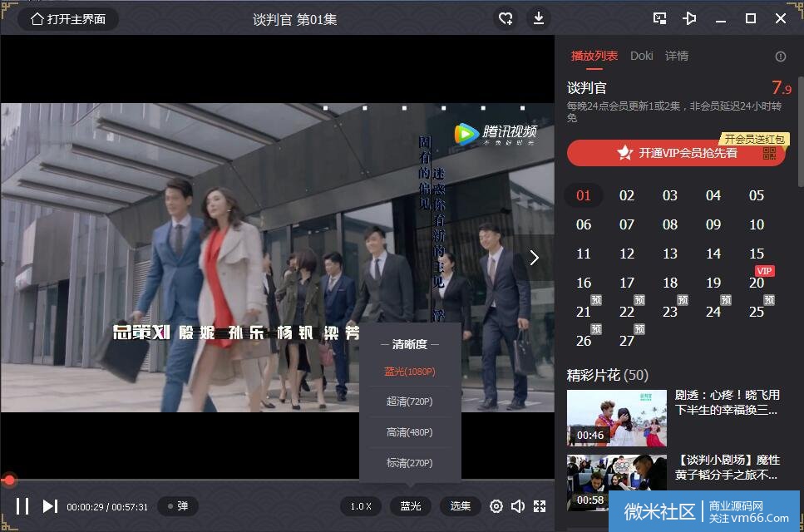Click the playback progress bar handle
The height and width of the screenshot is (532, 804).
8,480
